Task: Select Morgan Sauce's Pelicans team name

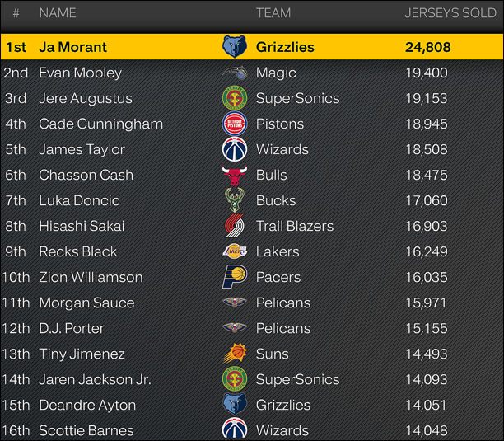Action: coord(283,303)
